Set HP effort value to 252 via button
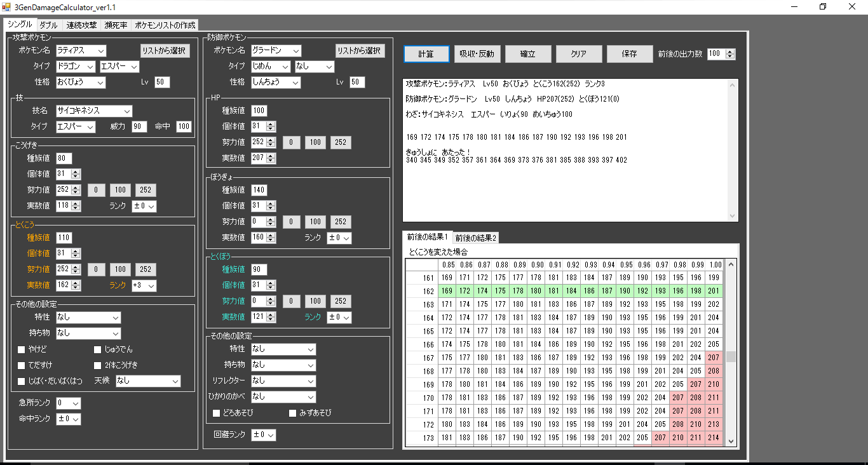Viewport: 868px width, 465px height. 340,142
